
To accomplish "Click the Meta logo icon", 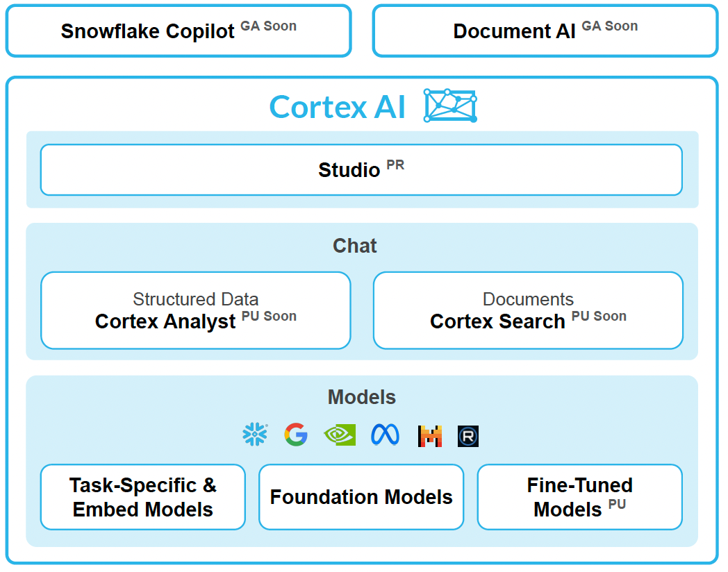I will (x=385, y=435).
